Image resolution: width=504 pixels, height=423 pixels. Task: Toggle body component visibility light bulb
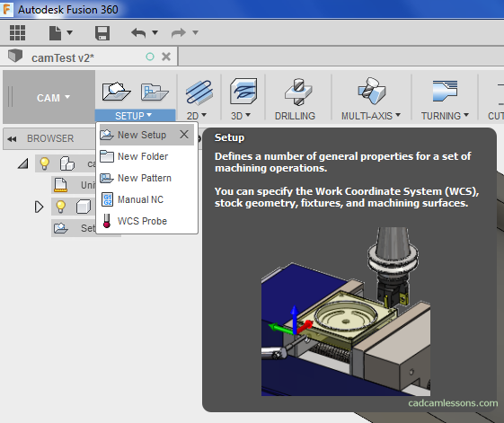[x=60, y=207]
